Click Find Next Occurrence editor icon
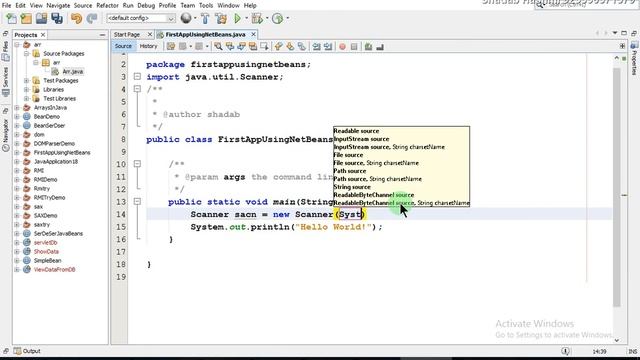640x360 pixels. click(x=241, y=47)
